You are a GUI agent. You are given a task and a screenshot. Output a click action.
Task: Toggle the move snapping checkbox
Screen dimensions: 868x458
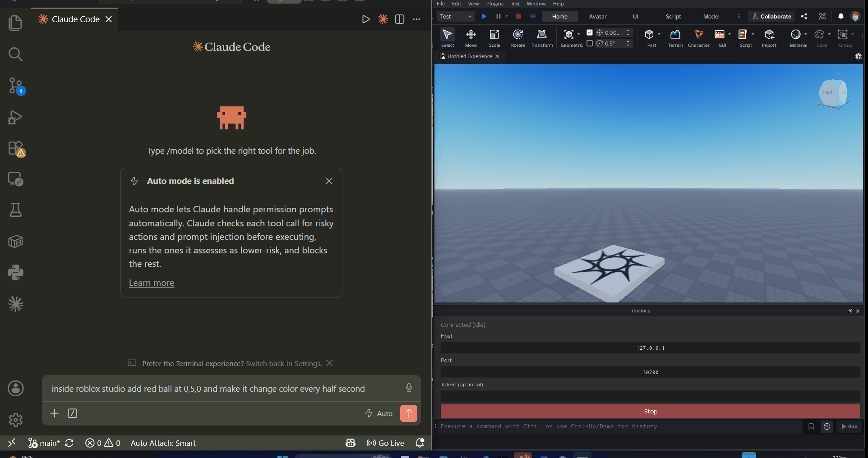tap(590, 32)
